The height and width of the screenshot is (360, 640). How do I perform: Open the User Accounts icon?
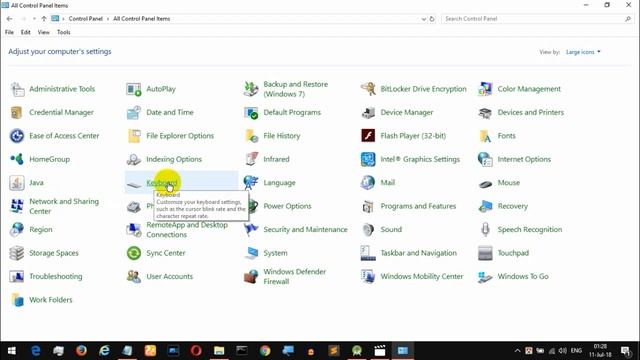[134, 276]
